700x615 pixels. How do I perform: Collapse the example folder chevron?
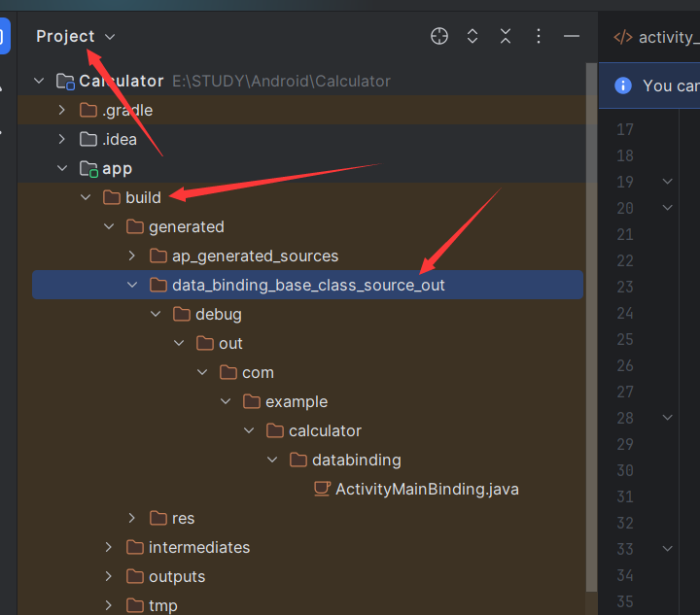click(x=226, y=401)
